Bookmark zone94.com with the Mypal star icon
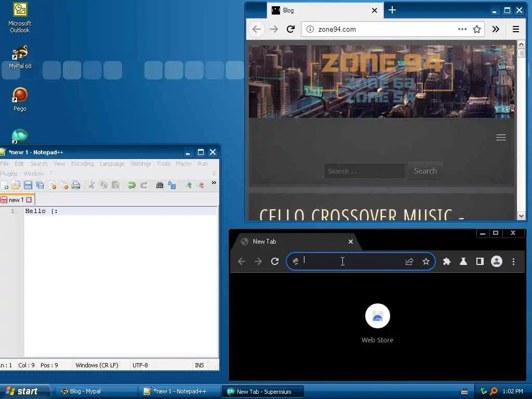 [x=477, y=29]
